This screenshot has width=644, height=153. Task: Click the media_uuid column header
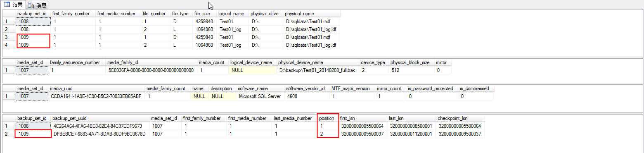point(97,88)
